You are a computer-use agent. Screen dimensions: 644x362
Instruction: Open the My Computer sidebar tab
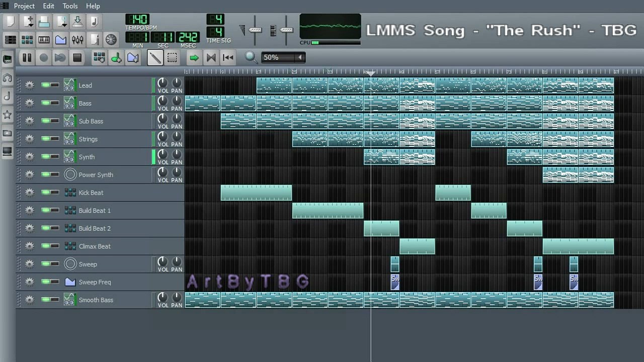tap(8, 151)
